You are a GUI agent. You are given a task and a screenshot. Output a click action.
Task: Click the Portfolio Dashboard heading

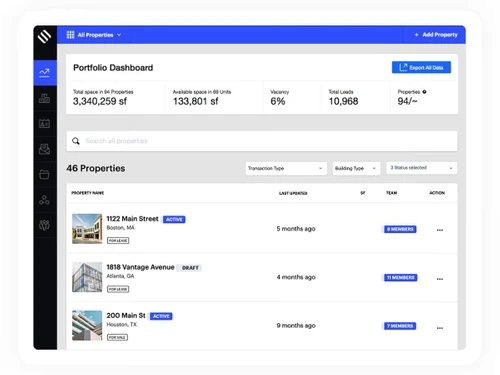(113, 68)
